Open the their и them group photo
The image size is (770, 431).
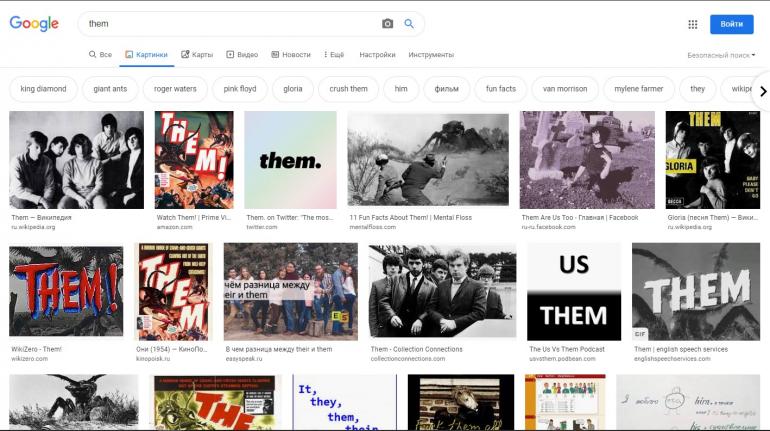(291, 292)
